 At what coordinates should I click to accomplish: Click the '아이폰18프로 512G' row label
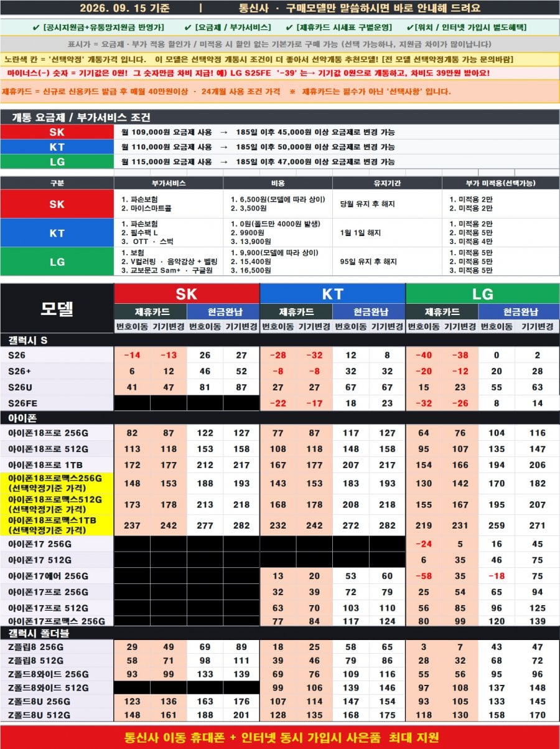57,449
